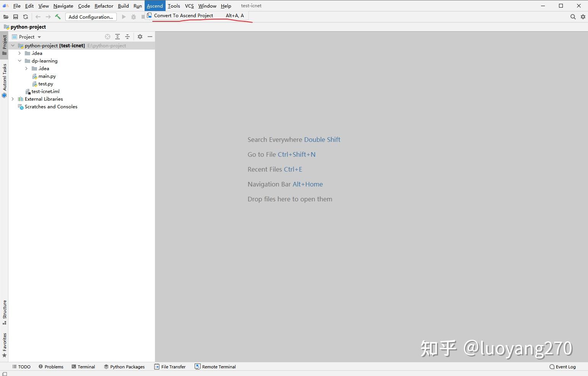The image size is (588, 376).
Task: Open search everywhere via magnifier icon
Action: pyautogui.click(x=573, y=16)
